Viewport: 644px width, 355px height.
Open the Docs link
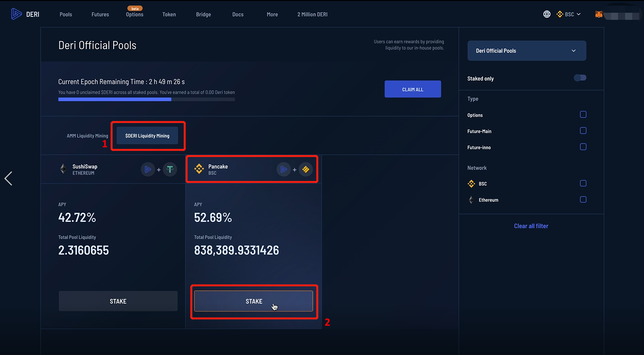(238, 14)
